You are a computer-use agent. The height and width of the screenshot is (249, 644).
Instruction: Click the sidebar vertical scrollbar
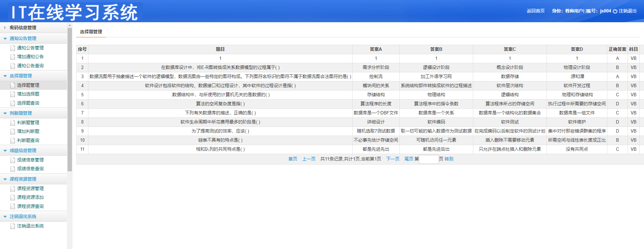click(x=70, y=100)
